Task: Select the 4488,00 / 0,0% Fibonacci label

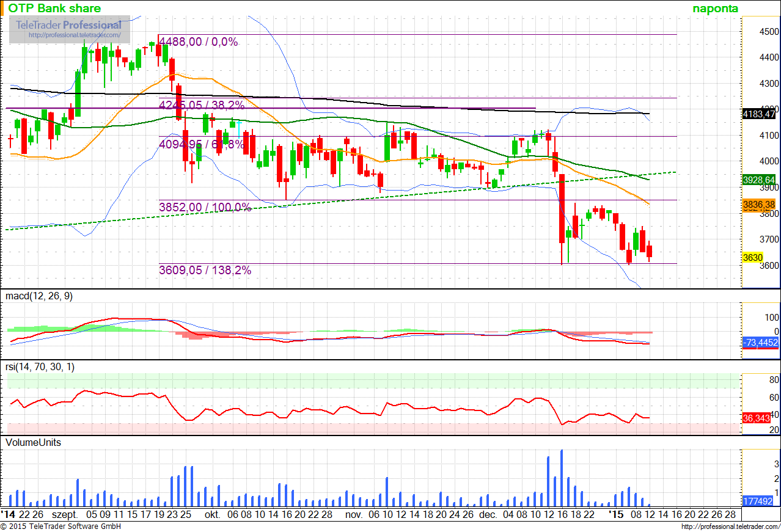Action: [x=198, y=42]
